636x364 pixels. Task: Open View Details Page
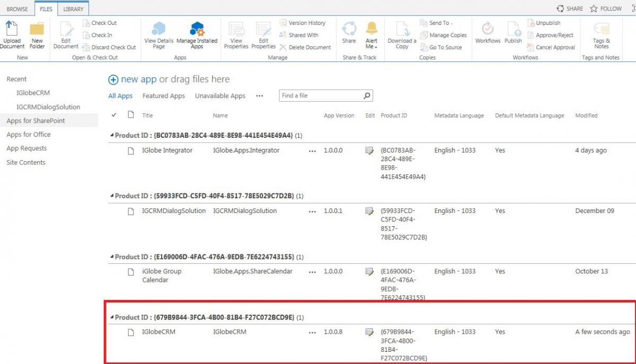coord(158,35)
